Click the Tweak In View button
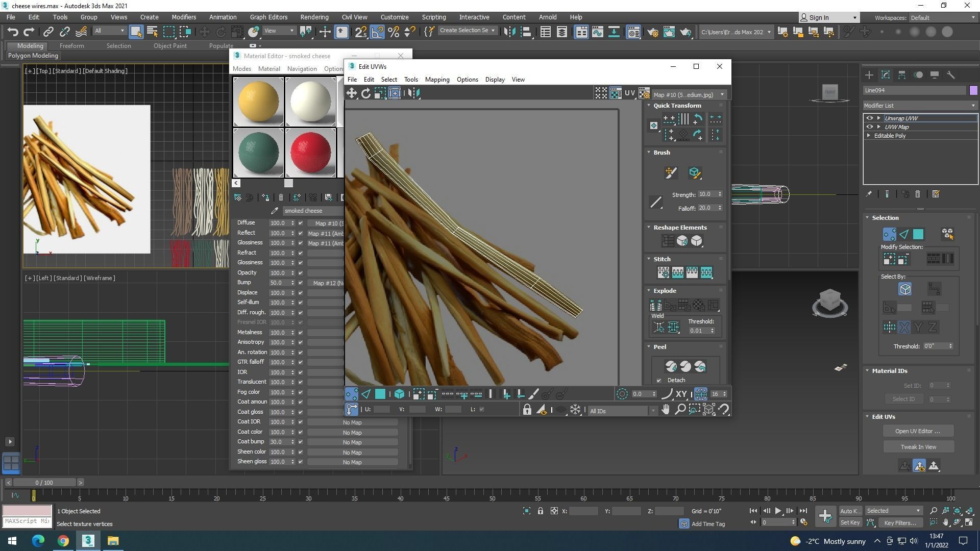Image resolution: width=980 pixels, height=551 pixels. [x=918, y=447]
